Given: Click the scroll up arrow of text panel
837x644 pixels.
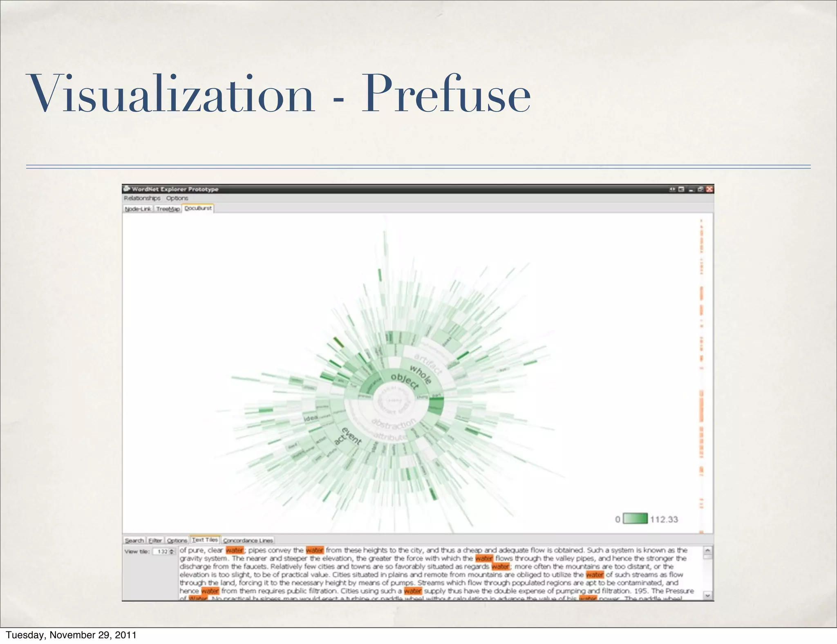Looking at the screenshot, I should click(708, 551).
